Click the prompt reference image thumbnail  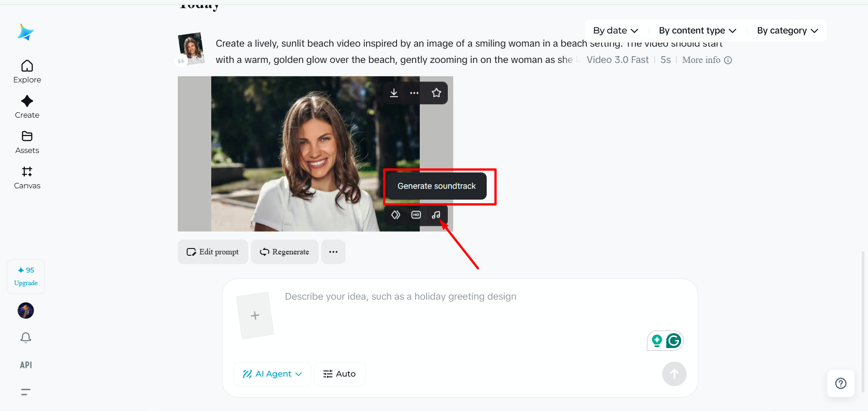pyautogui.click(x=191, y=48)
